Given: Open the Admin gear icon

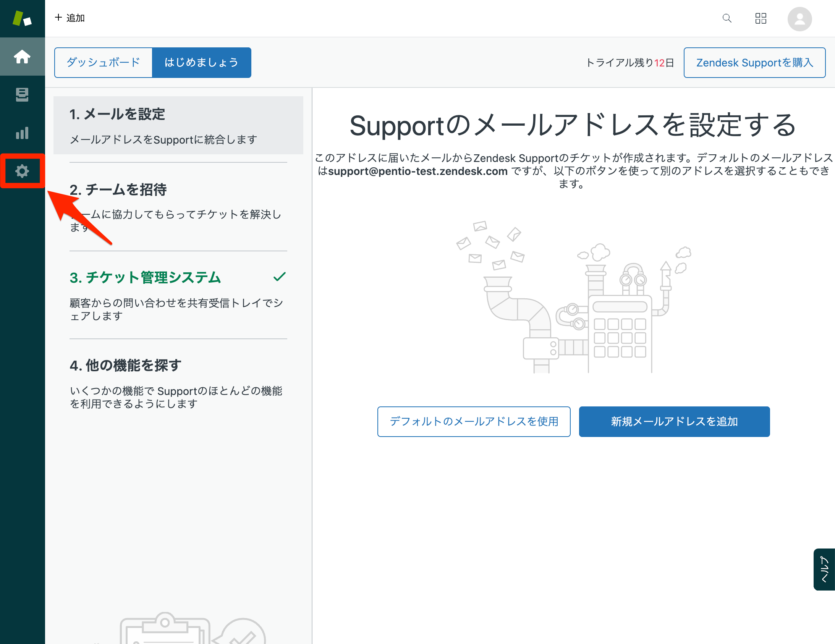Looking at the screenshot, I should [22, 171].
